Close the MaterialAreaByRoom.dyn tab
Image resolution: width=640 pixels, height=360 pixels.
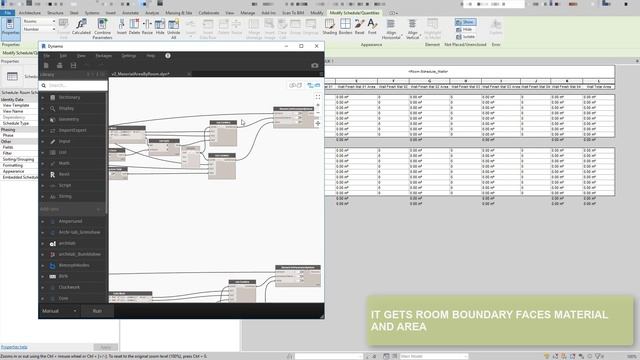tap(189, 74)
